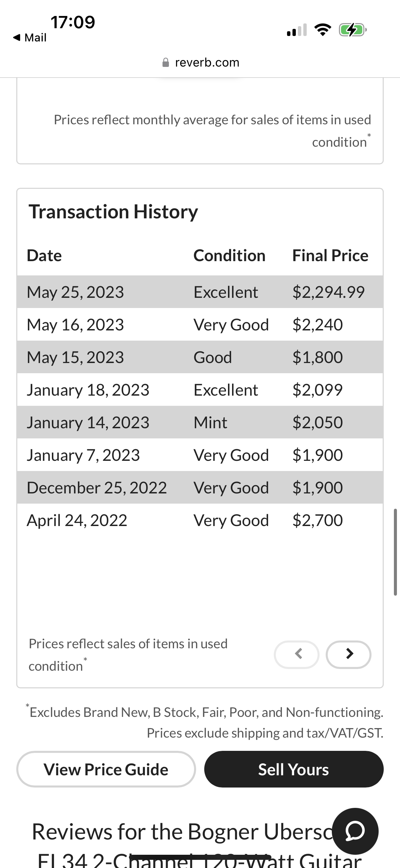Tap the reverb.com address bar
The width and height of the screenshot is (400, 868).
point(200,62)
